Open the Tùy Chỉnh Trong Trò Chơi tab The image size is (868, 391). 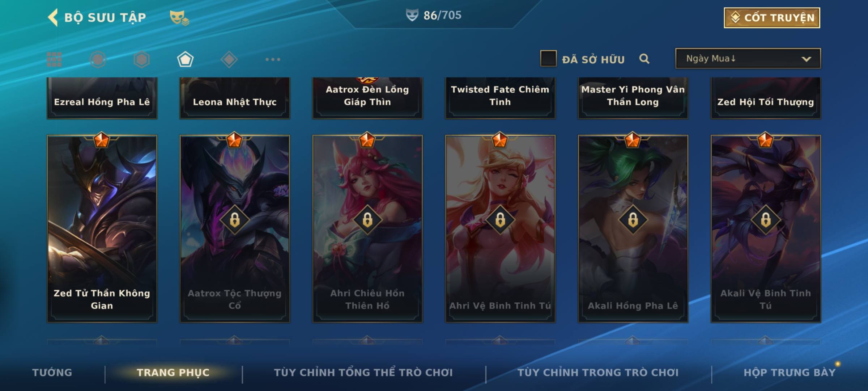pos(598,373)
